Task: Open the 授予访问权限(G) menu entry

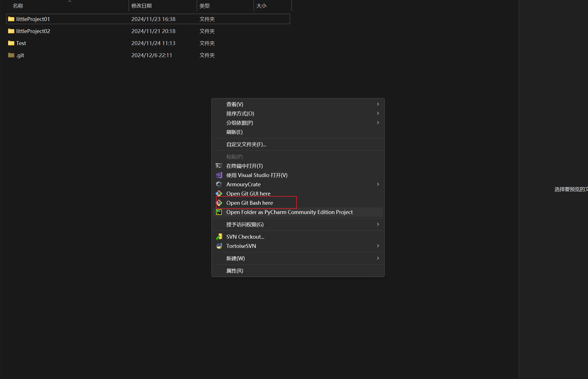Action: pyautogui.click(x=298, y=224)
